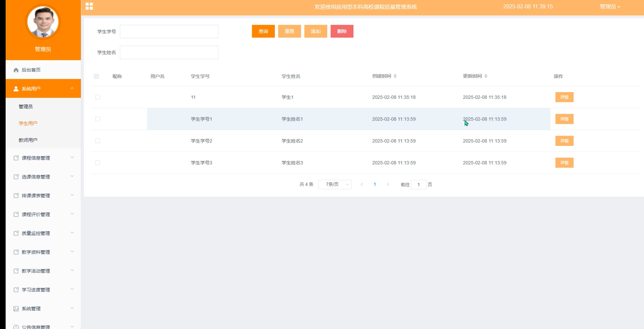Expand the 学习进度管理 chevron

click(72, 289)
